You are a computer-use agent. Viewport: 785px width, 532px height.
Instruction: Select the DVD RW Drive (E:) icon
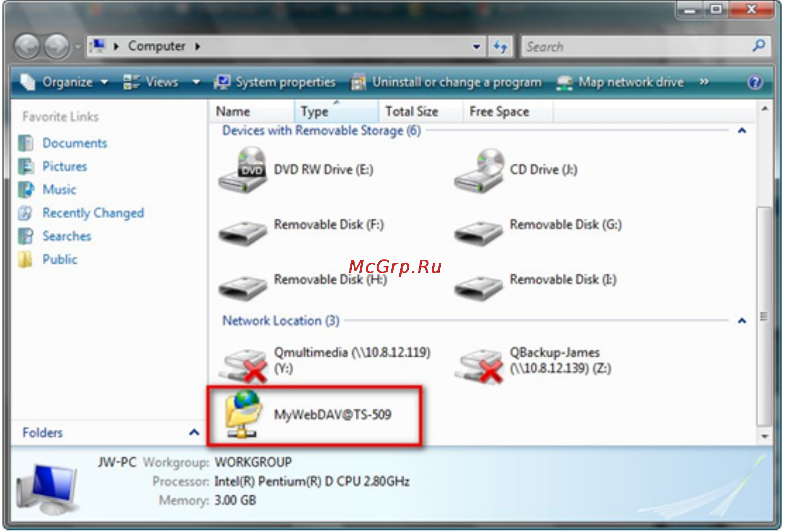click(x=243, y=170)
